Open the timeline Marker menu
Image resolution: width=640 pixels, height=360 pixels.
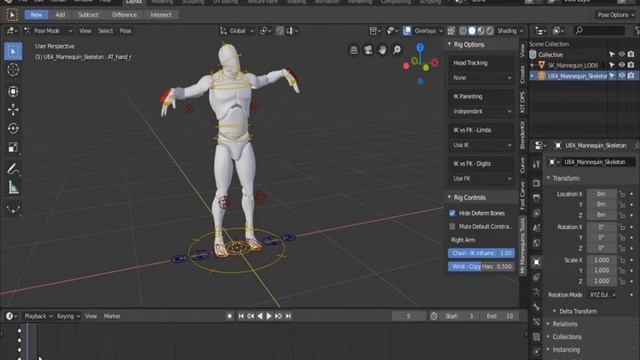pyautogui.click(x=112, y=316)
